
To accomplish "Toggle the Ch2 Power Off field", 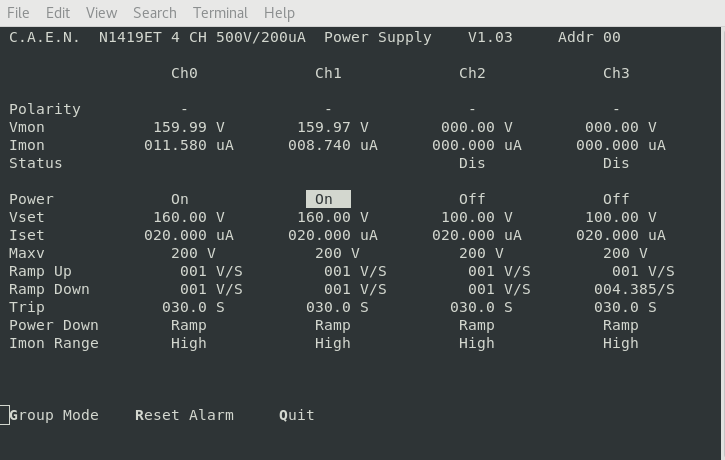I will 472,199.
